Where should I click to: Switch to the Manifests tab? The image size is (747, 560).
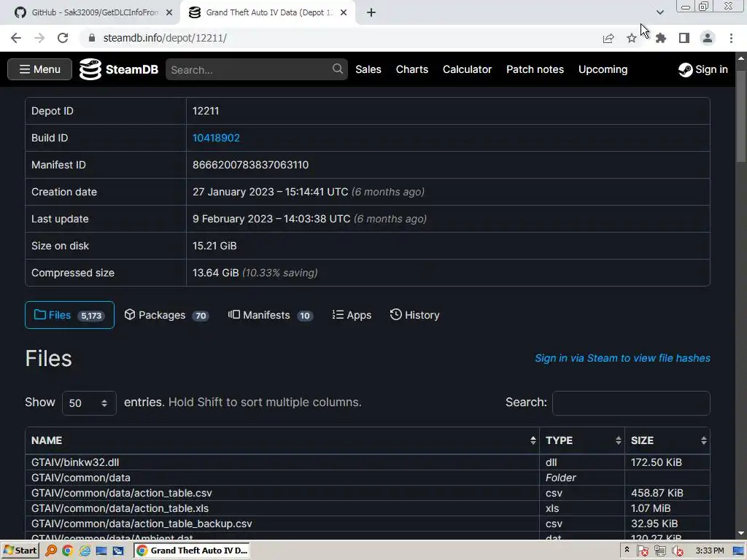[270, 315]
